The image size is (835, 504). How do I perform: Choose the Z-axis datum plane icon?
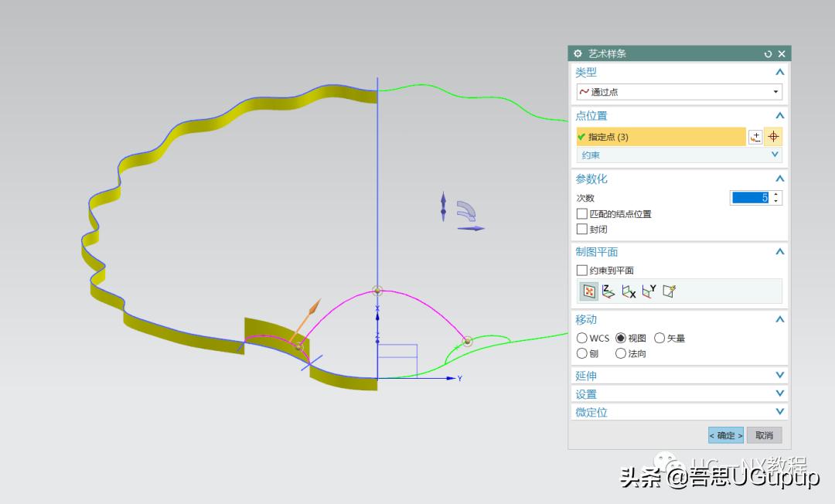pyautogui.click(x=608, y=291)
